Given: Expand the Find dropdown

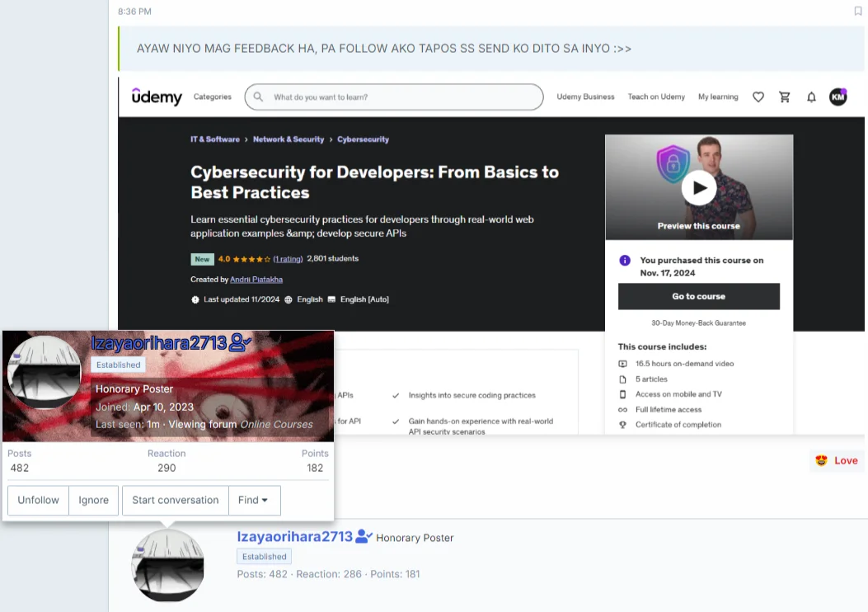Looking at the screenshot, I should 254,500.
